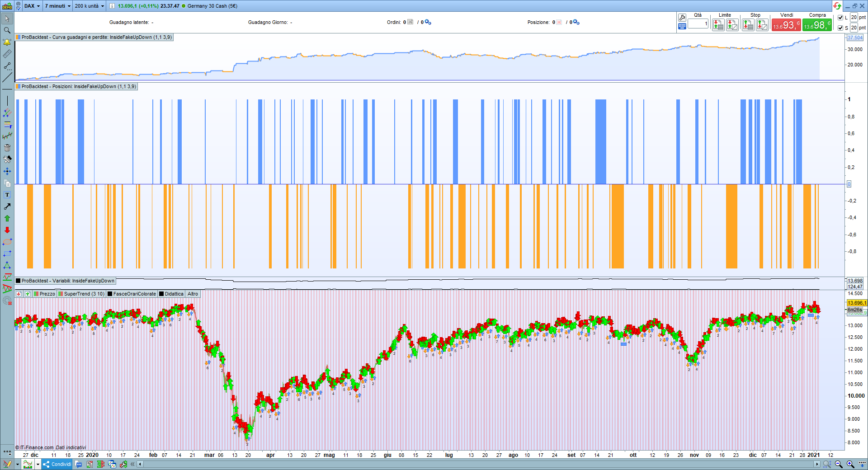868x470 pixels.
Task: Click the Altro indicator label
Action: click(193, 294)
